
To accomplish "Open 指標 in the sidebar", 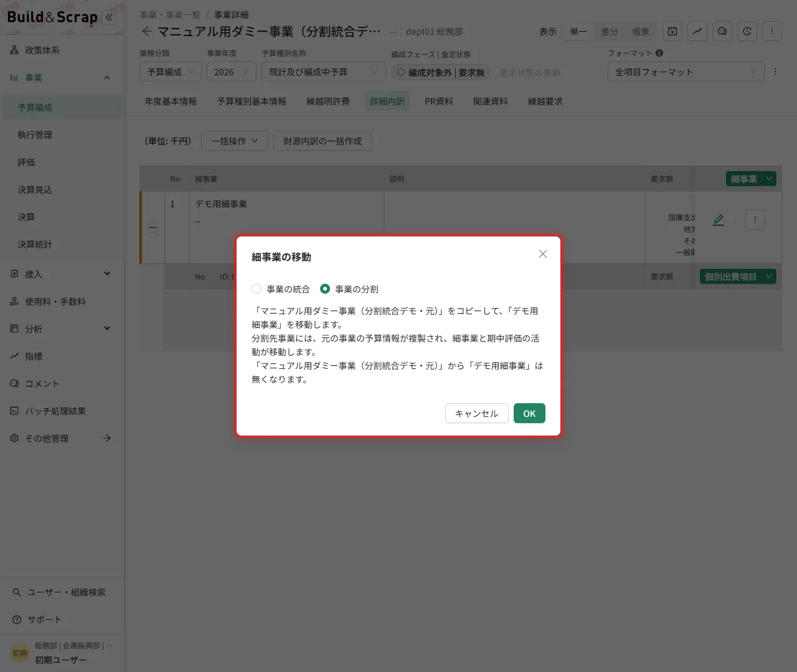I will click(62, 356).
